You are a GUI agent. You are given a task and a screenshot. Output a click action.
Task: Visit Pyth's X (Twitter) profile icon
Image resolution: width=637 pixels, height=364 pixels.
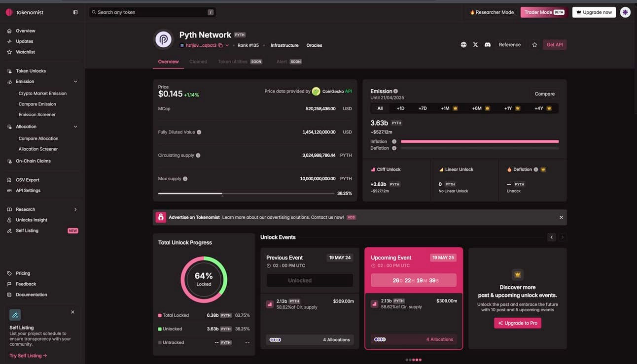[475, 44]
